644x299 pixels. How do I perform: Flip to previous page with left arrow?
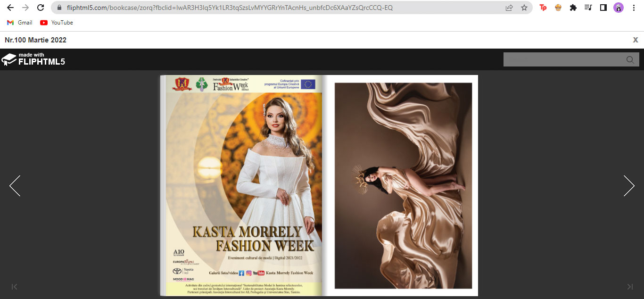[15, 186]
